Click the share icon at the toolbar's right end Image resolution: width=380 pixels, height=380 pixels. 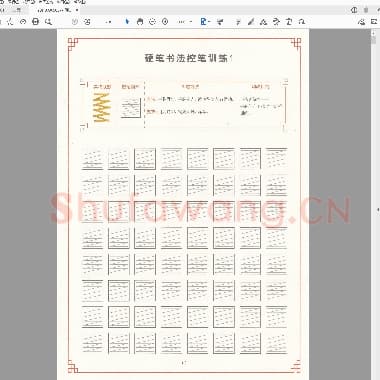coord(361,22)
